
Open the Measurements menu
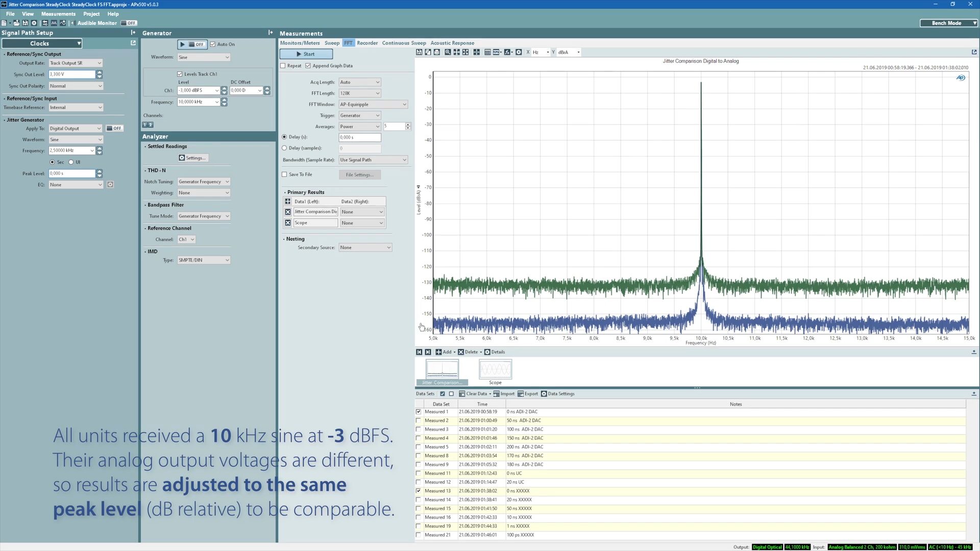(x=58, y=14)
